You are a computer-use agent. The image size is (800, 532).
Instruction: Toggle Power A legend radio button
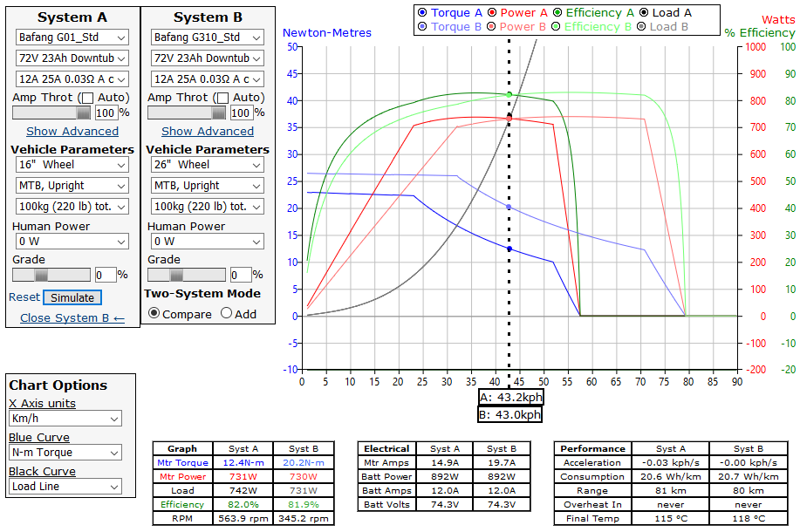pyautogui.click(x=492, y=13)
